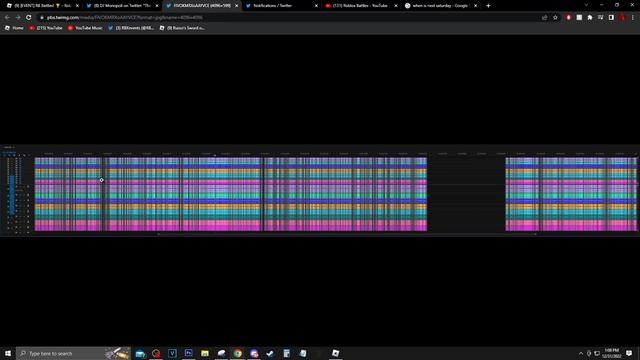640x360 pixels.
Task: Open the Chrome profile avatar
Action: pos(622,18)
